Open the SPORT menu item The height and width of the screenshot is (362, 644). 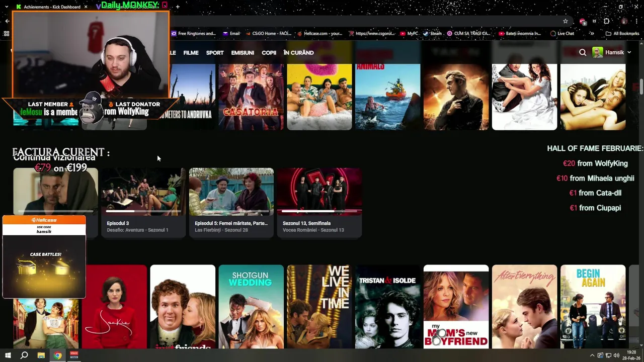pos(215,53)
